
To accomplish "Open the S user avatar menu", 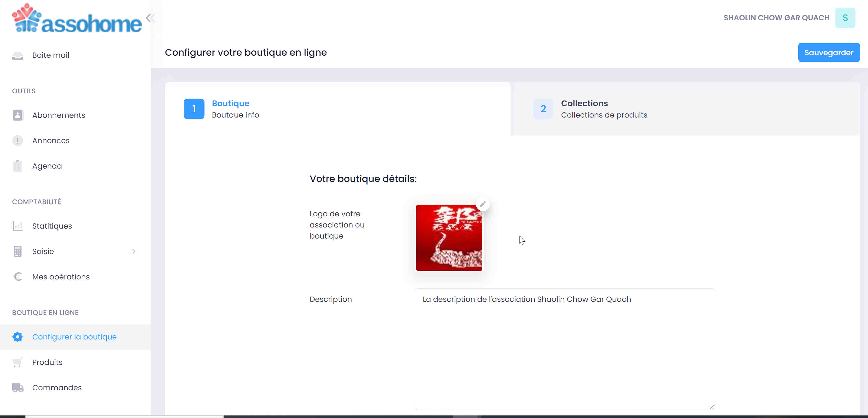I will (x=845, y=18).
